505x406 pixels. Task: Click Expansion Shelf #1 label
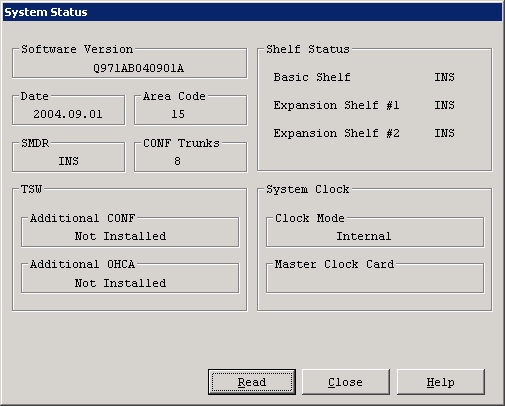336,105
